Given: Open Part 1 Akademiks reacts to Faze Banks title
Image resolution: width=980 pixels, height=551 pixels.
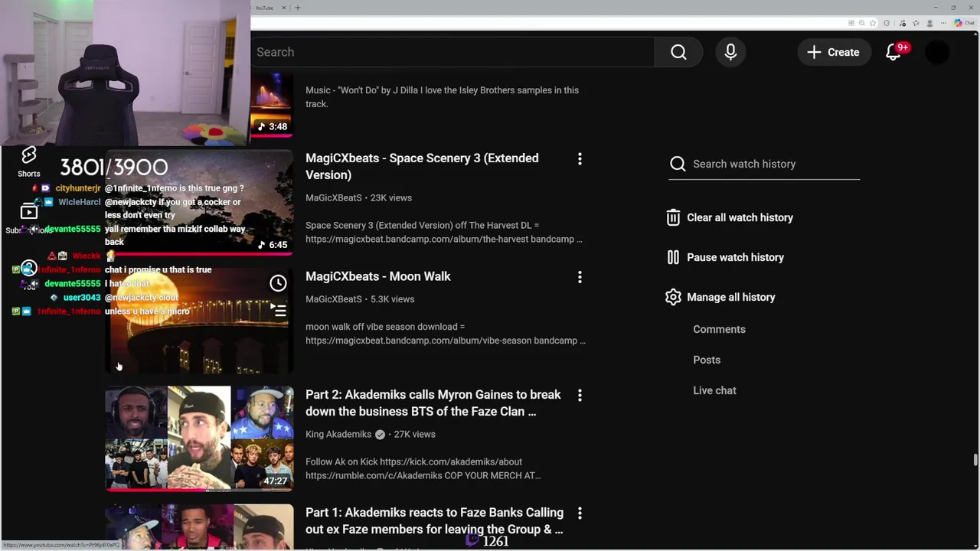Looking at the screenshot, I should pyautogui.click(x=434, y=520).
